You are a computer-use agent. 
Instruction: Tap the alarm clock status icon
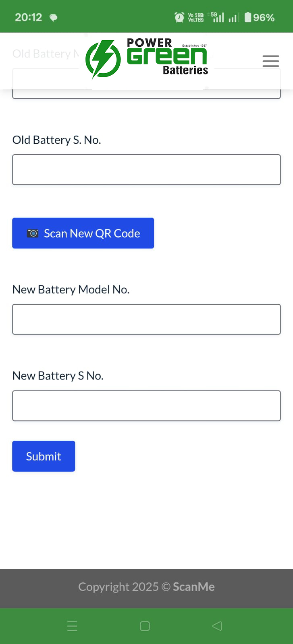click(x=179, y=17)
